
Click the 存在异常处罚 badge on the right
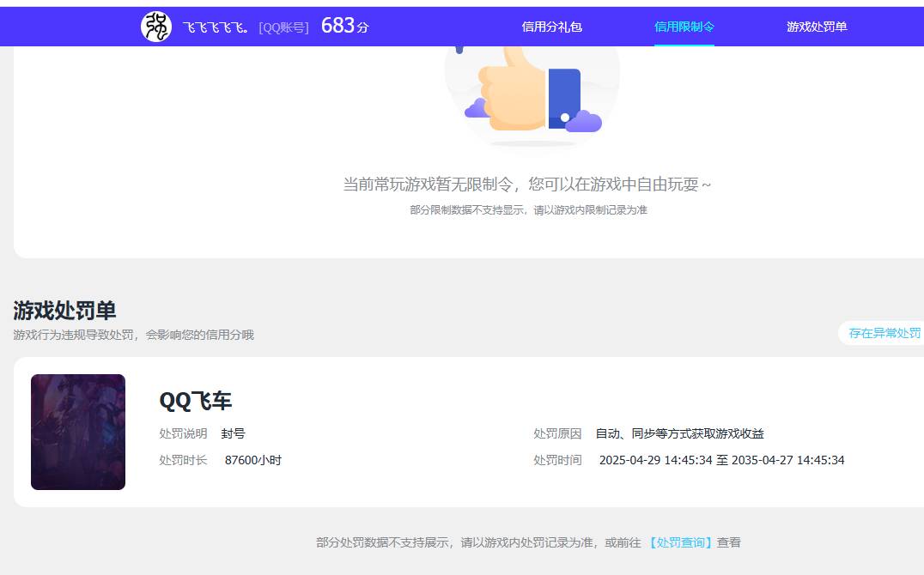884,333
